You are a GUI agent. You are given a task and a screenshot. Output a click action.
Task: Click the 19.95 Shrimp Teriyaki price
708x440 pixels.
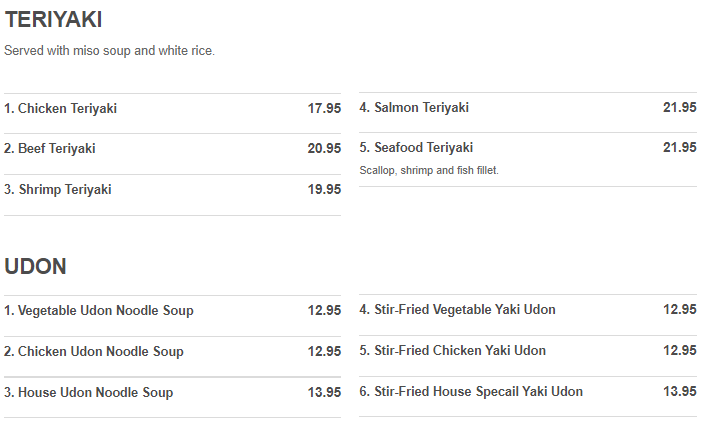point(324,190)
